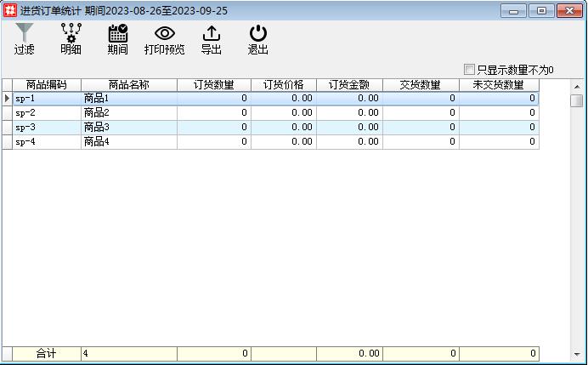588x365 pixels.
Task: Click the 导出 export icon
Action: pos(212,33)
